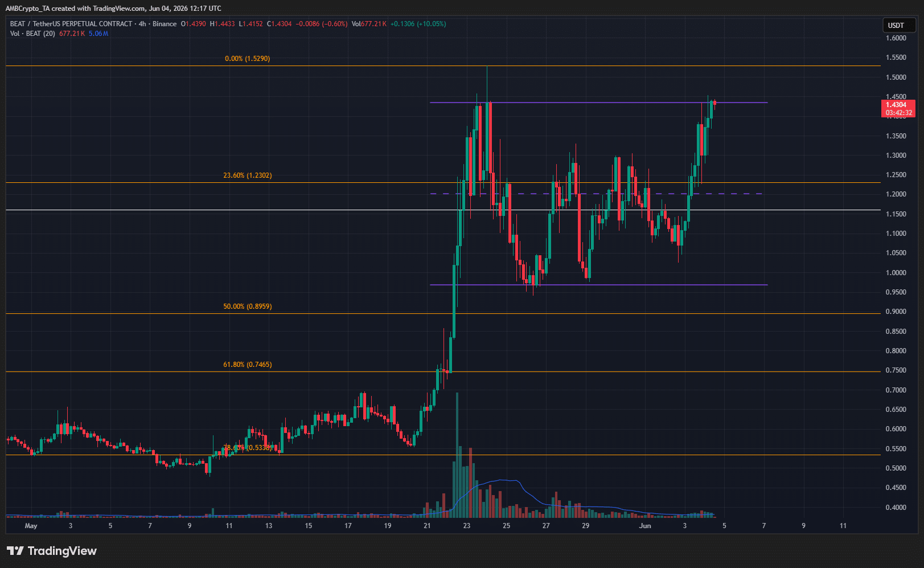This screenshot has height=568, width=924.
Task: Click the 0.8000 price axis label
Action: pos(896,351)
